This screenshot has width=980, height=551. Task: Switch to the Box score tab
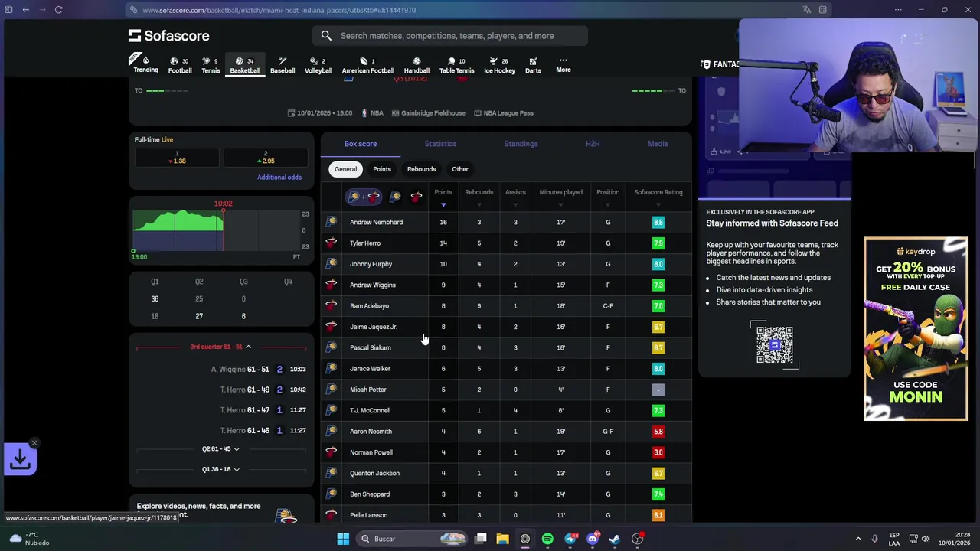click(361, 144)
